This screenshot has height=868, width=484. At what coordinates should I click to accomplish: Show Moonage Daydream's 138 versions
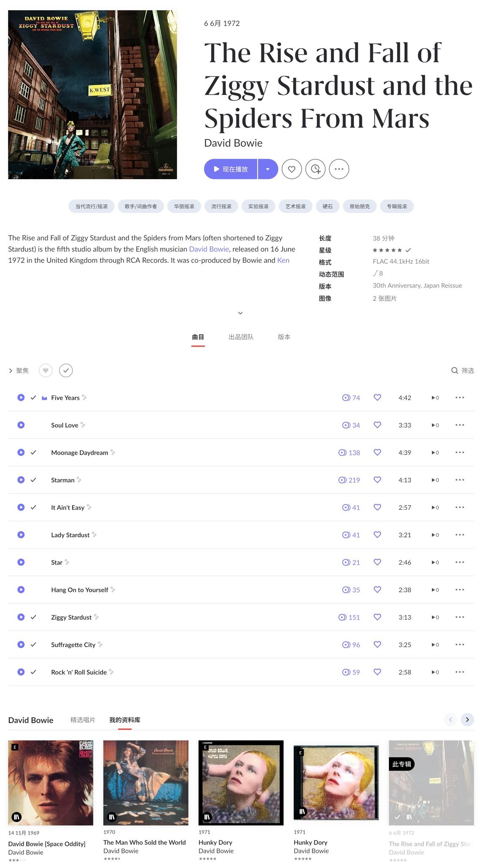pyautogui.click(x=349, y=452)
